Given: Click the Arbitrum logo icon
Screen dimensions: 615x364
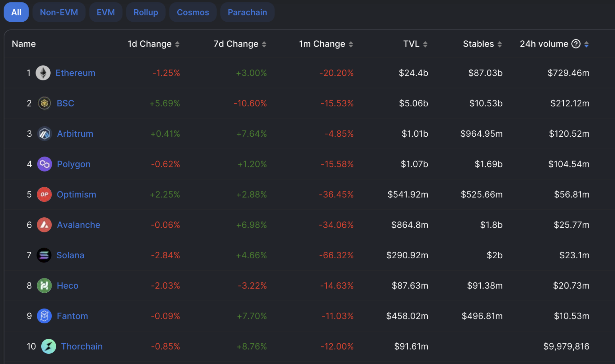Looking at the screenshot, I should 44,134.
